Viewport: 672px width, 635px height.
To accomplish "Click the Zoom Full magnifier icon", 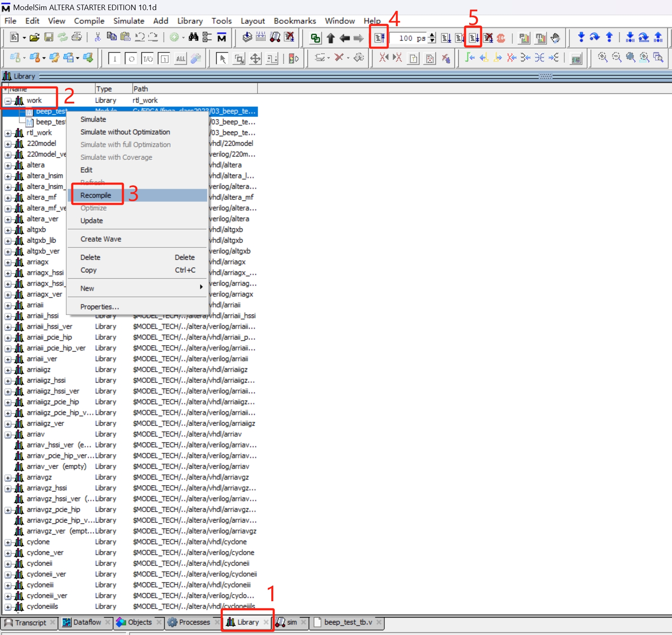I will click(631, 57).
